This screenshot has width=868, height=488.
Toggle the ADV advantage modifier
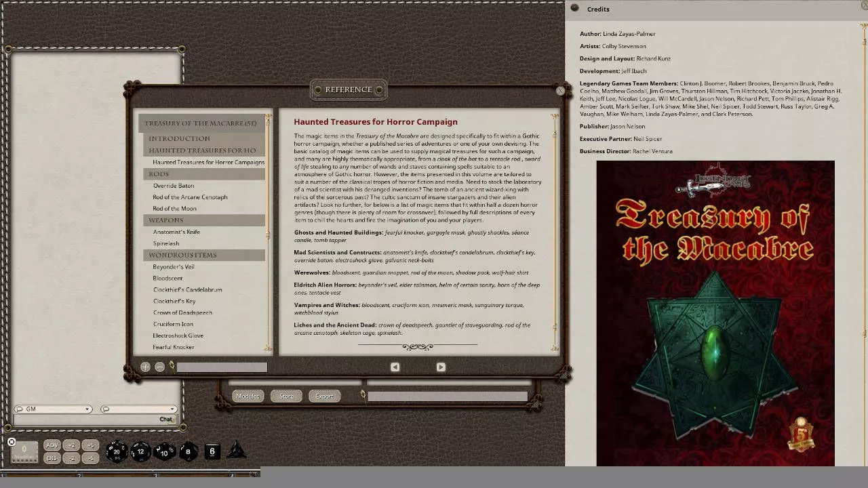coord(52,445)
